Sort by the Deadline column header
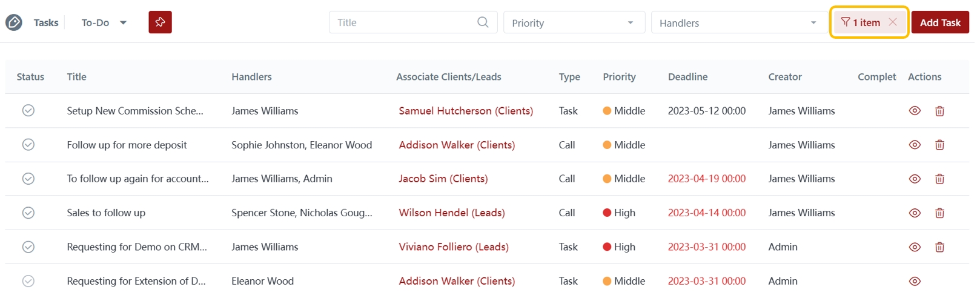This screenshot has width=980, height=298. pos(687,77)
